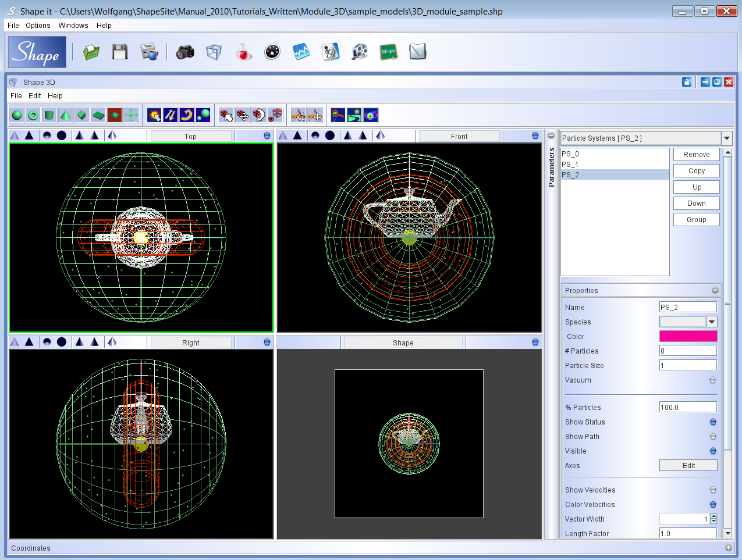Increase Vector Width with the stepper
Viewport: 742px width, 560px height.
coord(714,516)
